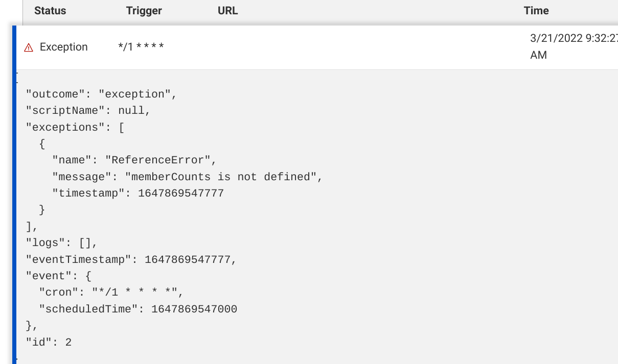The height and width of the screenshot is (364, 618).
Task: Click the "cron" JSON line
Action: (111, 293)
